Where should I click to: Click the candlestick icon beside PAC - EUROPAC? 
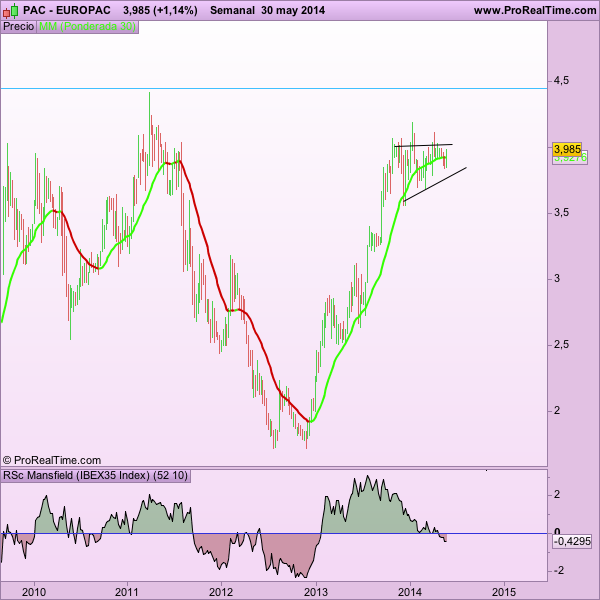point(11,11)
